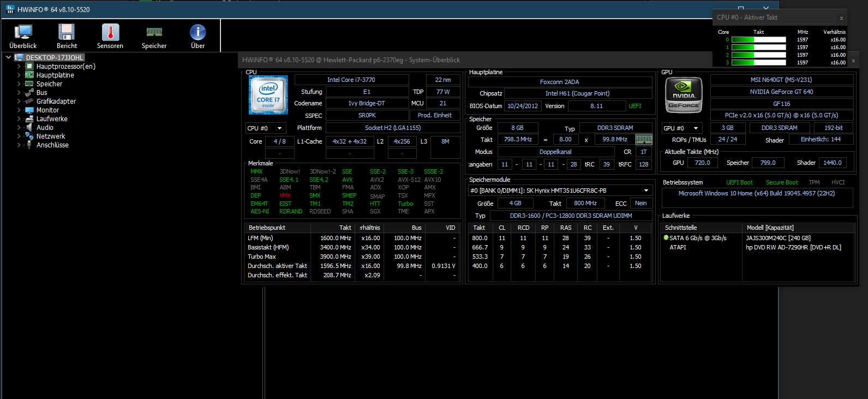Click the DDR3-1600 / PC3-12800 type field
The height and width of the screenshot is (399, 868).
[x=571, y=216]
